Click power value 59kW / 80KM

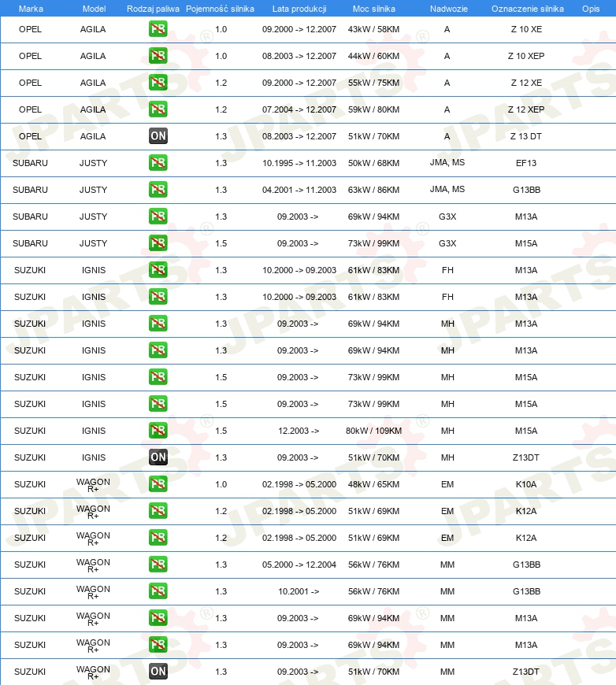(374, 109)
